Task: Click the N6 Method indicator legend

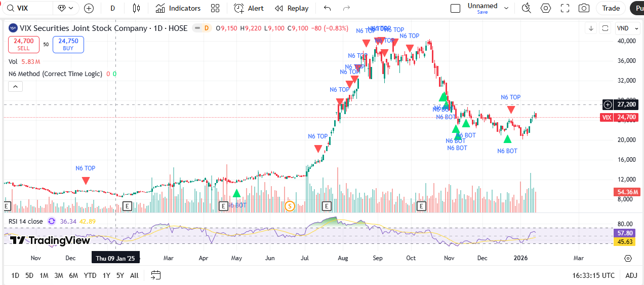Action: click(55, 74)
